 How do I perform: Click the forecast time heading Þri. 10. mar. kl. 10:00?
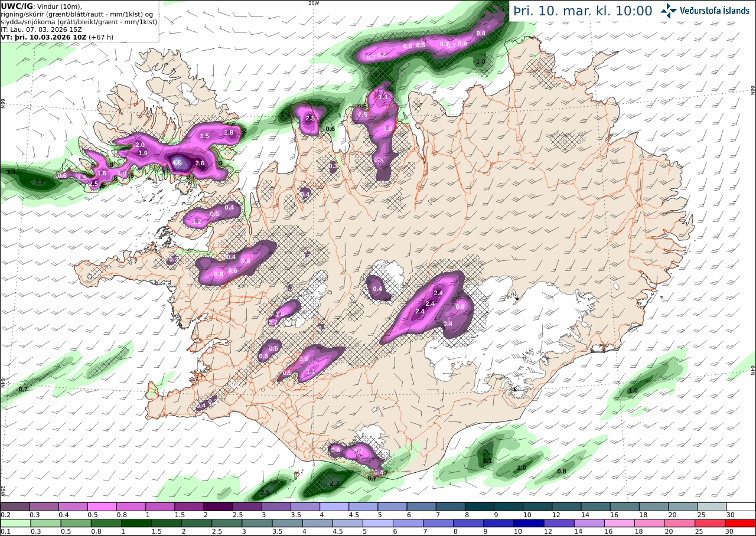(582, 11)
